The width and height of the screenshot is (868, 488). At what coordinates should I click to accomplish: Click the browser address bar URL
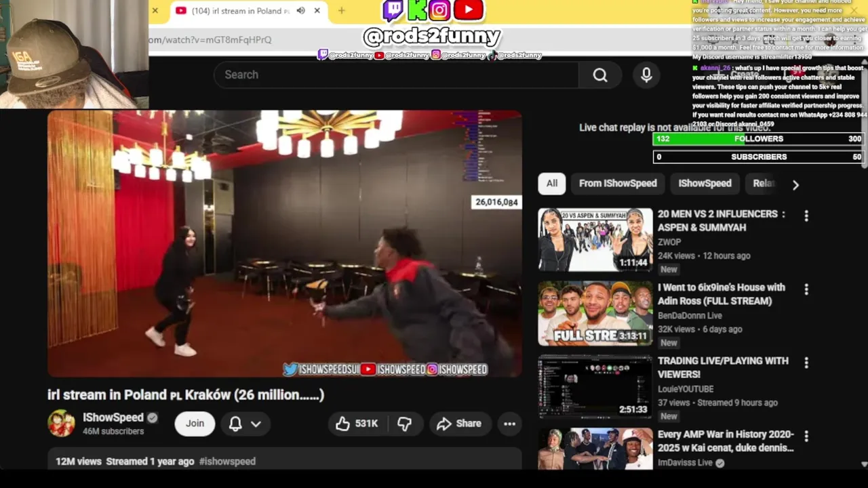[x=210, y=40]
